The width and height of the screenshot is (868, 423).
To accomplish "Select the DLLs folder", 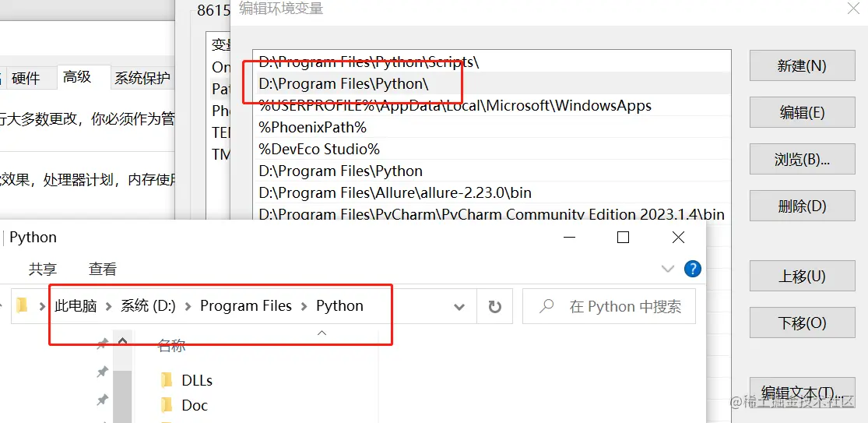I will pos(196,380).
